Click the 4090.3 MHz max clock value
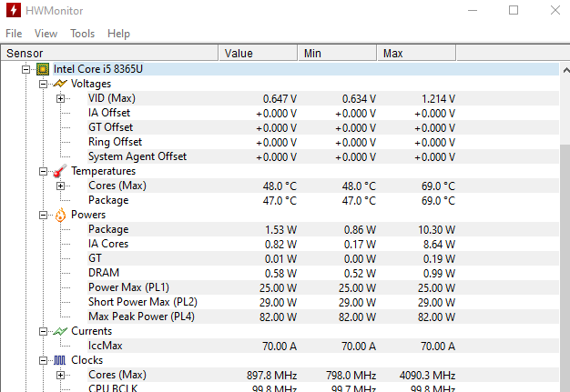The width and height of the screenshot is (570, 392). tap(428, 375)
